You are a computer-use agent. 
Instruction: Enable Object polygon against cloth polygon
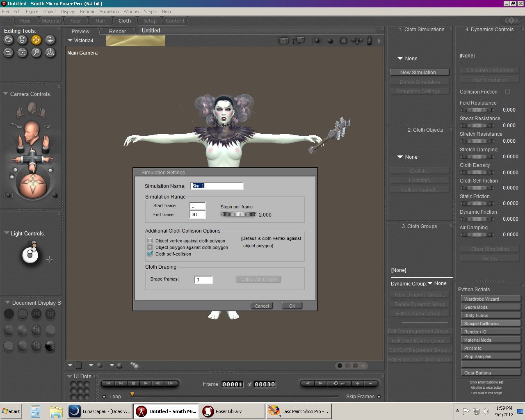(x=150, y=247)
